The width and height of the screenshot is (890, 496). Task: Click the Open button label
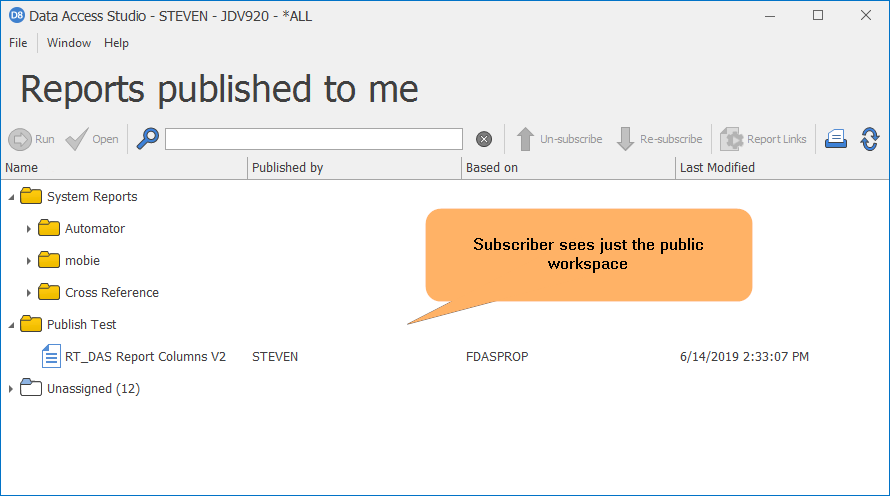(x=106, y=139)
